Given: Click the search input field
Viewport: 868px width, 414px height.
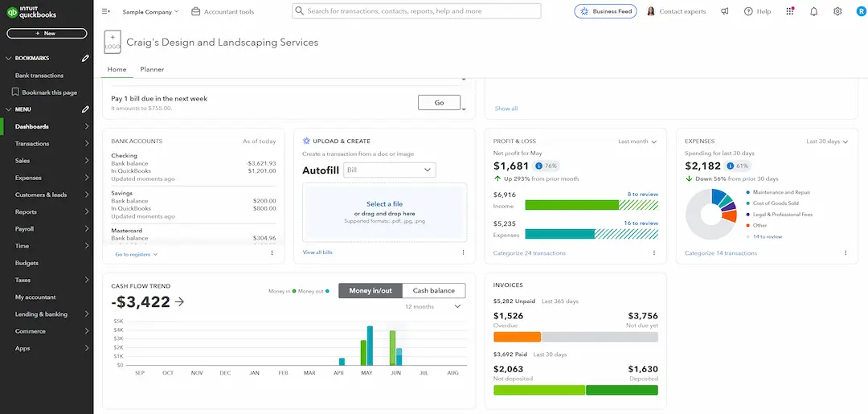Looking at the screenshot, I should 416,11.
